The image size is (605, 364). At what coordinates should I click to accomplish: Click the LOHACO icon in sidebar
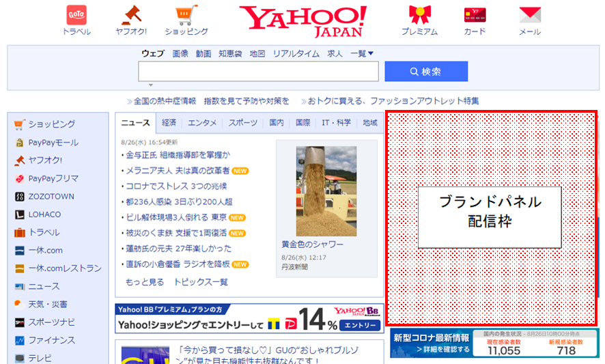pyautogui.click(x=20, y=214)
